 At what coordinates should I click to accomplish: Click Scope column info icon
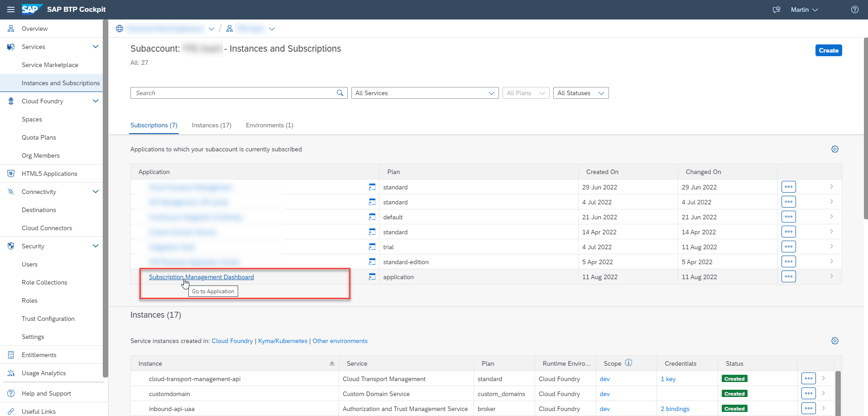point(628,363)
